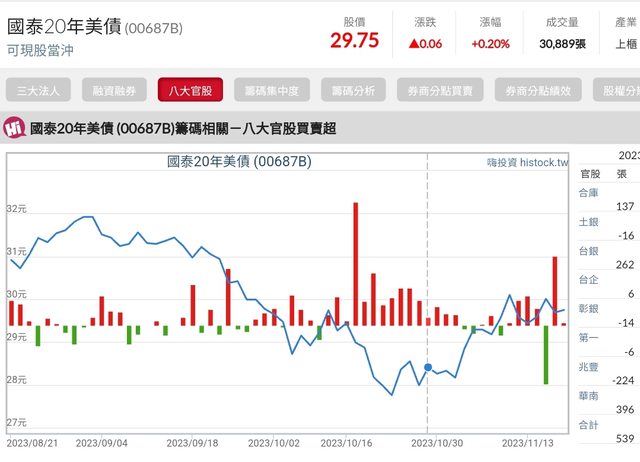Viewport: 640px width, 462px height.
Task: Select the 台銀 bank row
Action: tap(588, 250)
